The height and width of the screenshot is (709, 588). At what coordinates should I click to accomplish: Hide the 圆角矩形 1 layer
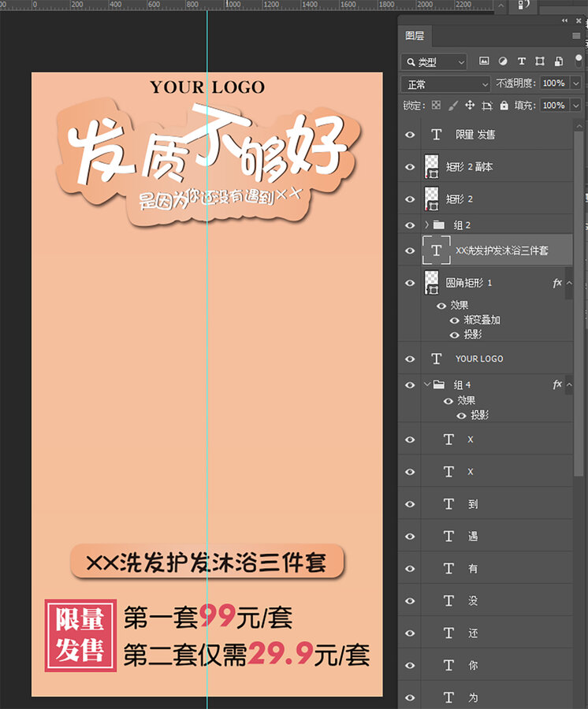[410, 283]
